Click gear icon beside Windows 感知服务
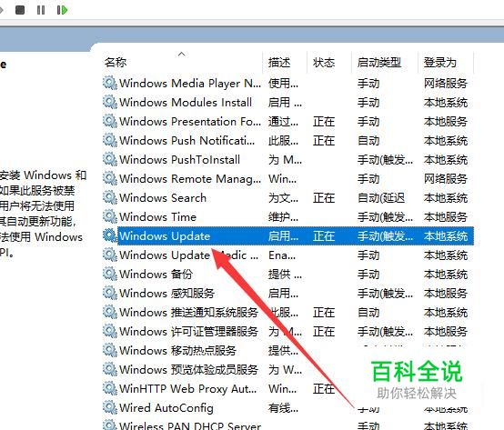504x430 pixels. [110, 294]
